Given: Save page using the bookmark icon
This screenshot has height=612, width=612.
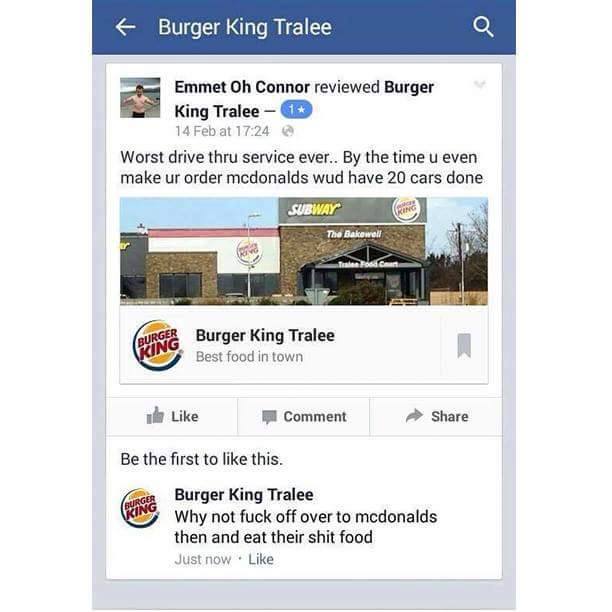Looking at the screenshot, I should pos(464,345).
